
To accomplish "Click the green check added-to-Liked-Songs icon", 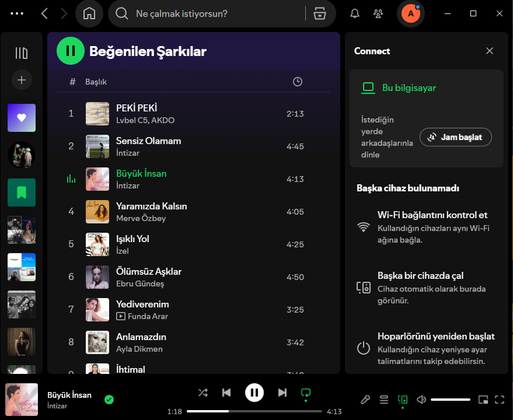I will [109, 400].
